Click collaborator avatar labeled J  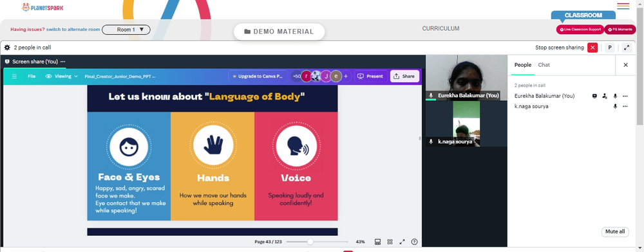[326, 76]
